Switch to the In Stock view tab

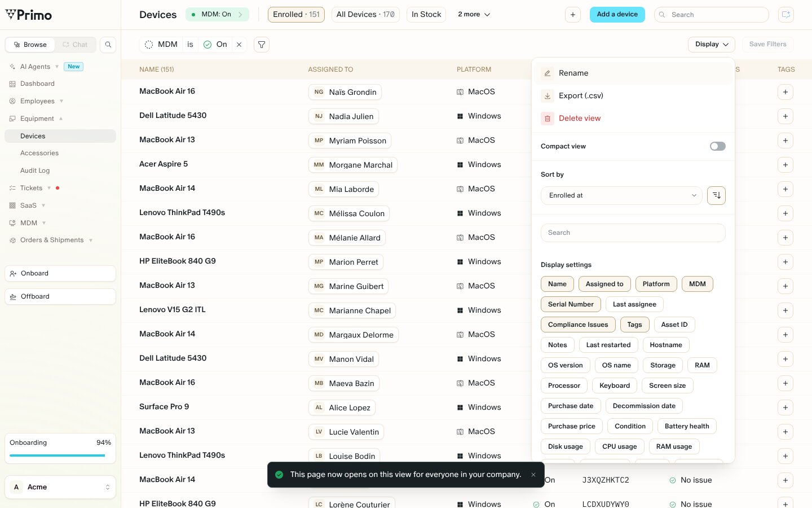(426, 15)
